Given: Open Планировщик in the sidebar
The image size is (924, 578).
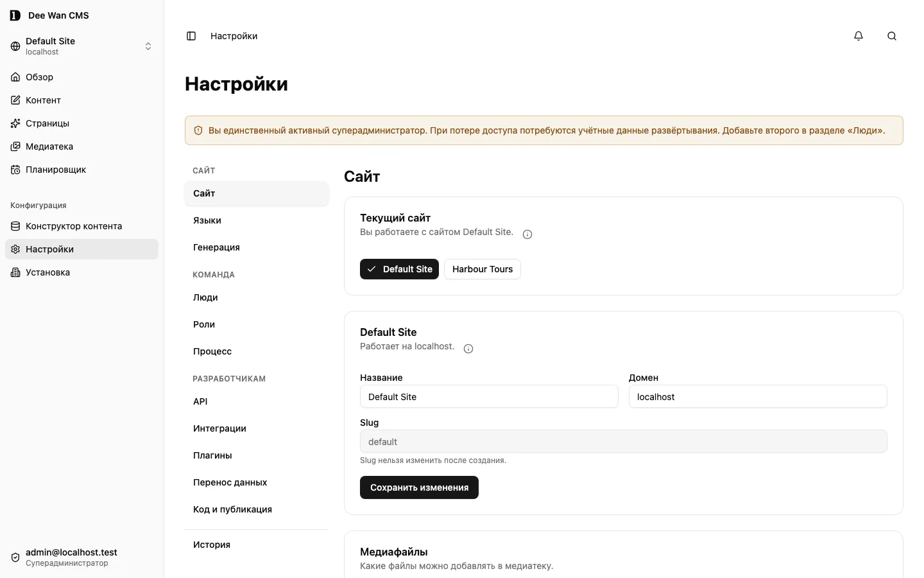Looking at the screenshot, I should pos(81,170).
